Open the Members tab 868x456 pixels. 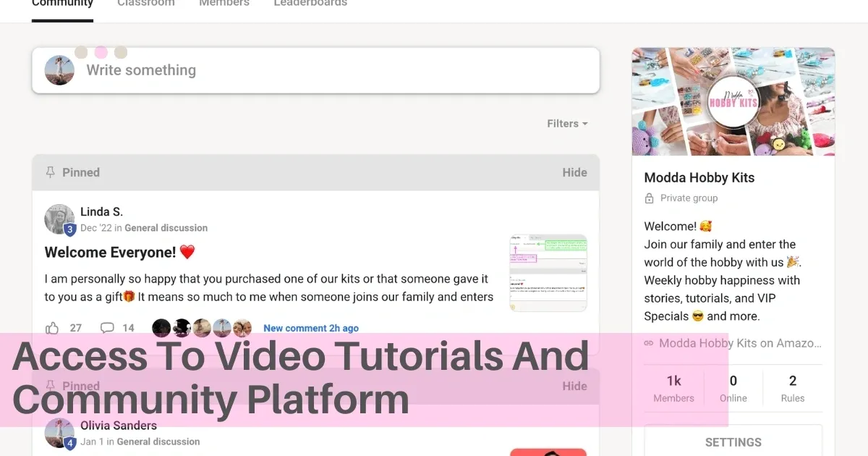click(x=224, y=4)
